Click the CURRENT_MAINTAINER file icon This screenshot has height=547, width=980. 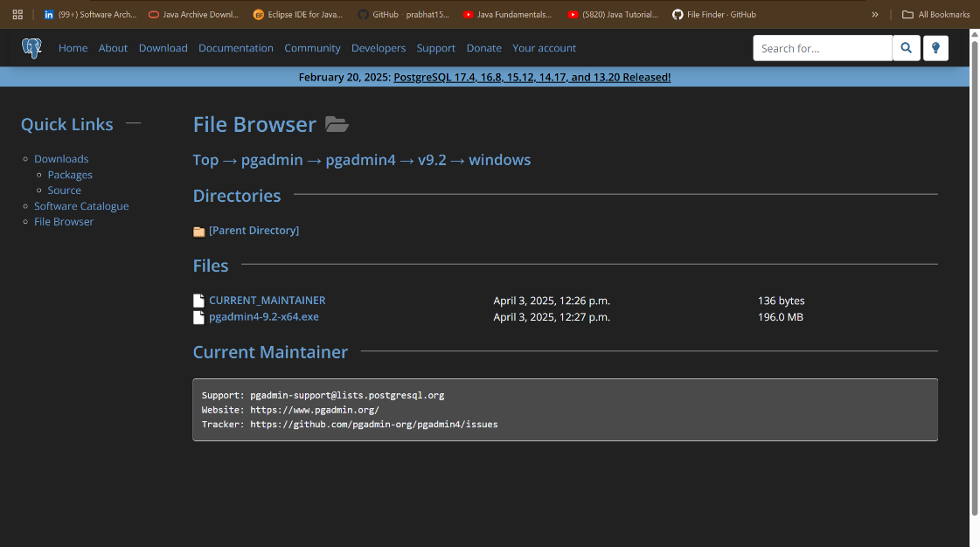tap(198, 301)
